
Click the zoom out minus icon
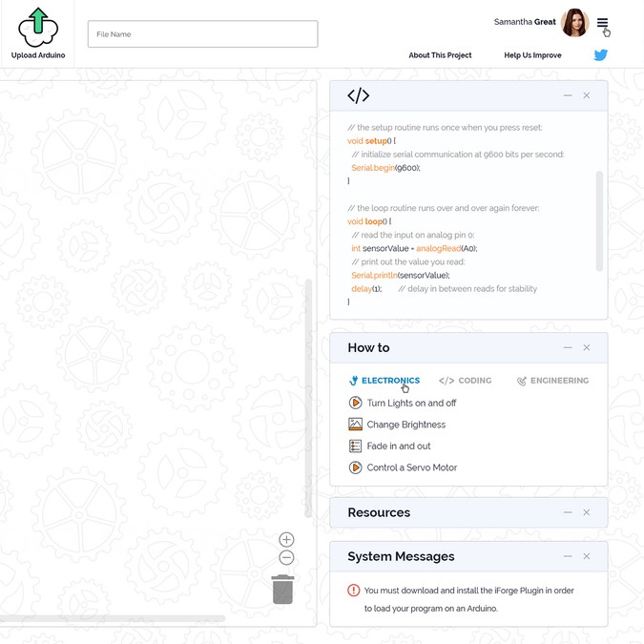coord(286,558)
